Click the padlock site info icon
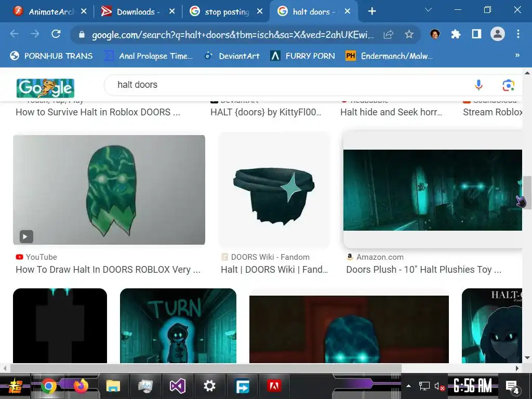 point(82,34)
